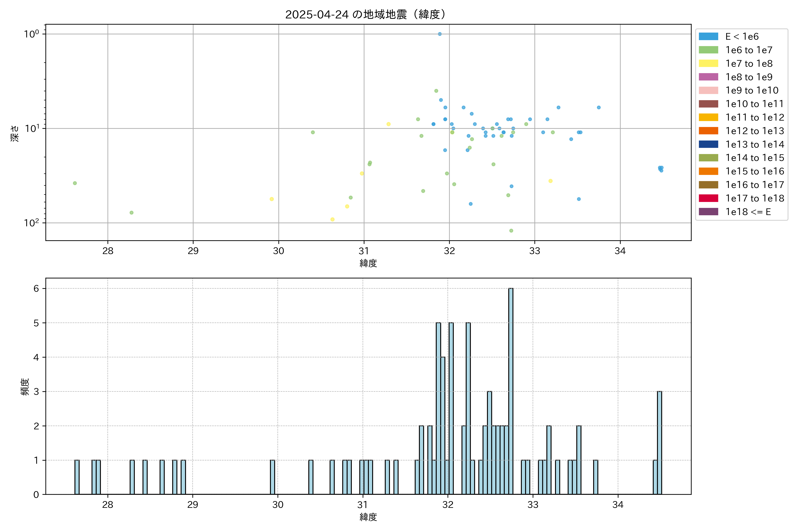Click the purple 1e8 to 1e9 legend swatch
Image resolution: width=798 pixels, height=532 pixels.
708,77
